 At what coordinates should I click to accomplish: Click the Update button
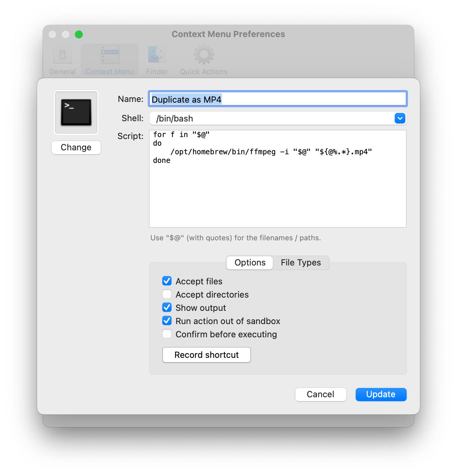(381, 394)
